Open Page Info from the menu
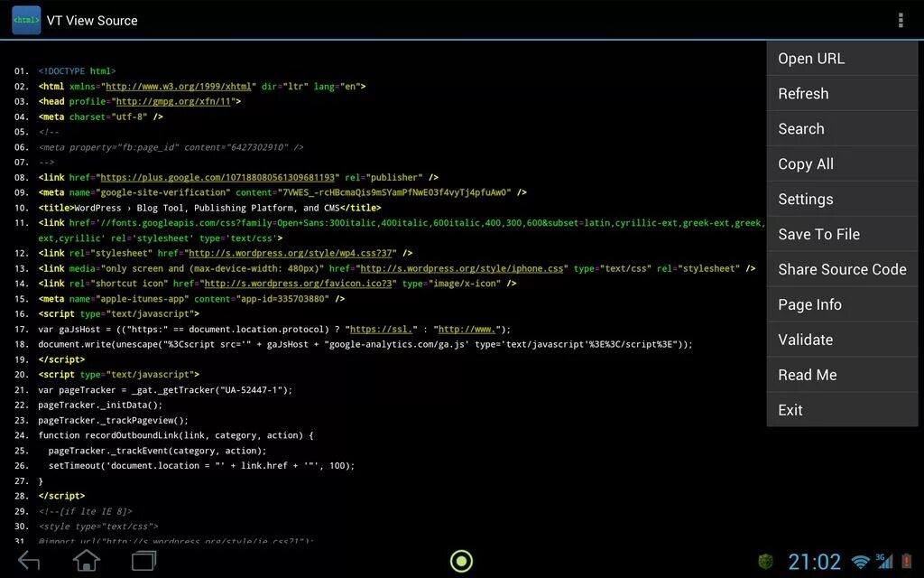This screenshot has height=578, width=924. (x=842, y=304)
